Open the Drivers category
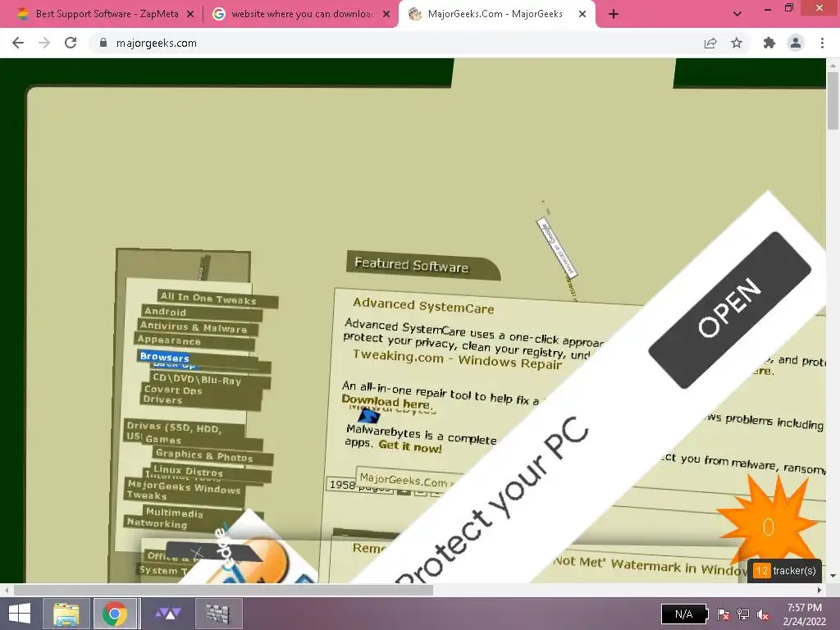This screenshot has height=630, width=840. point(163,399)
